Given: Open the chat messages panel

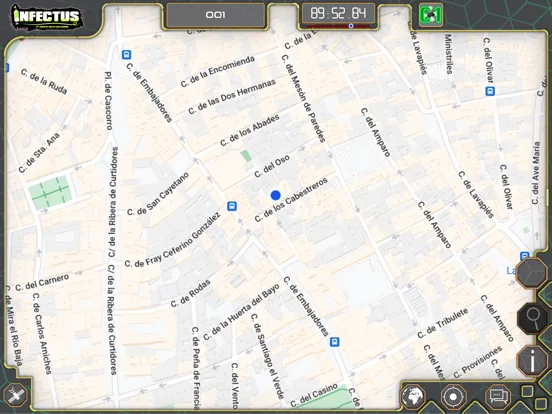Looking at the screenshot, I should tap(497, 397).
